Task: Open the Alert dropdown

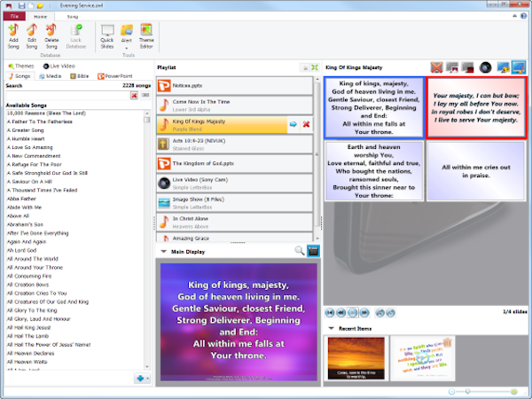Action: (x=127, y=36)
